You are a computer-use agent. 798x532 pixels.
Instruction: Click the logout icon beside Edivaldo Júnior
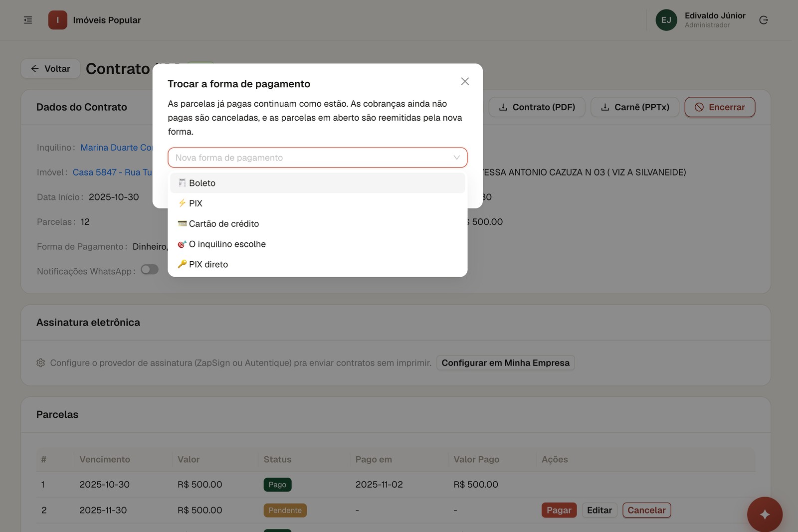click(763, 20)
